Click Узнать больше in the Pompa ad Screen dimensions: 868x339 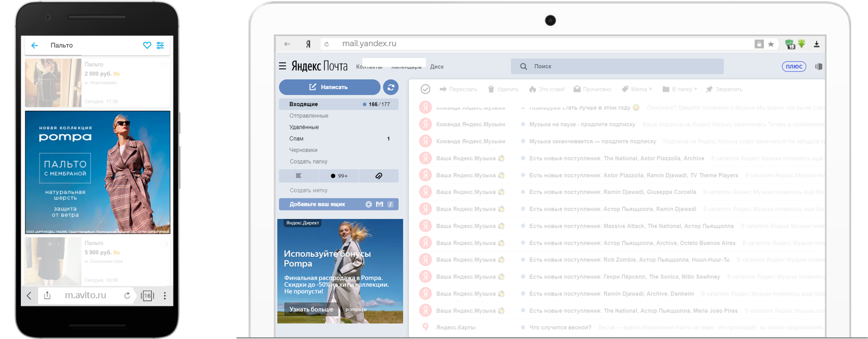(x=311, y=310)
